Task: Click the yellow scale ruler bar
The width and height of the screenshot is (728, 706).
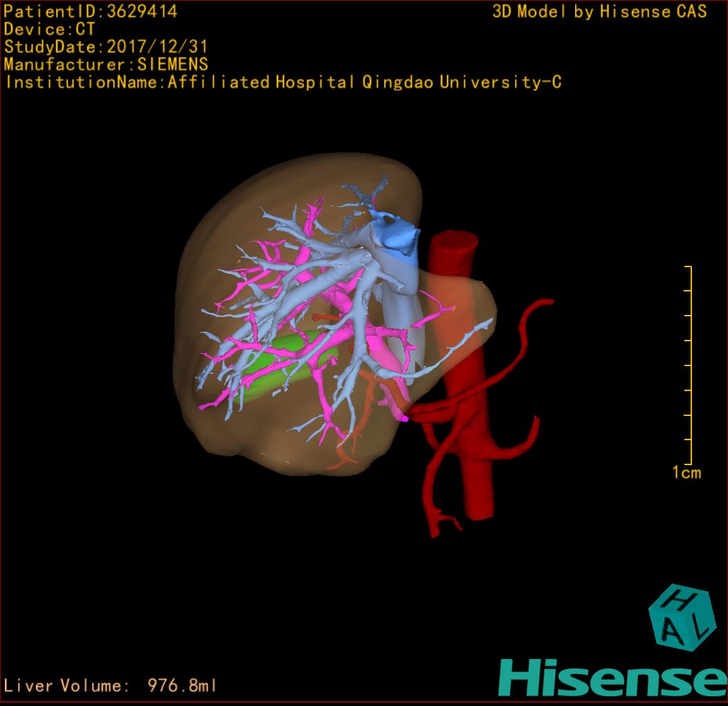Action: pos(689,365)
